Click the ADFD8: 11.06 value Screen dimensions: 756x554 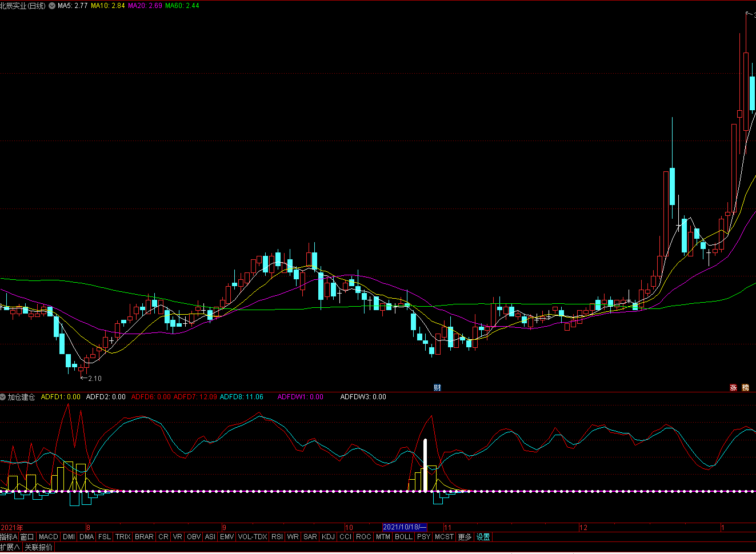click(242, 397)
